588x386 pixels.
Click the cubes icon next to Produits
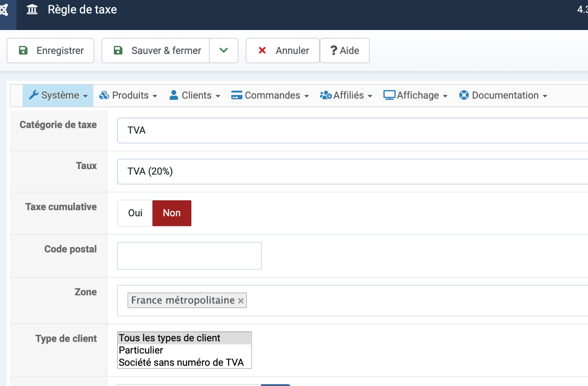(104, 95)
